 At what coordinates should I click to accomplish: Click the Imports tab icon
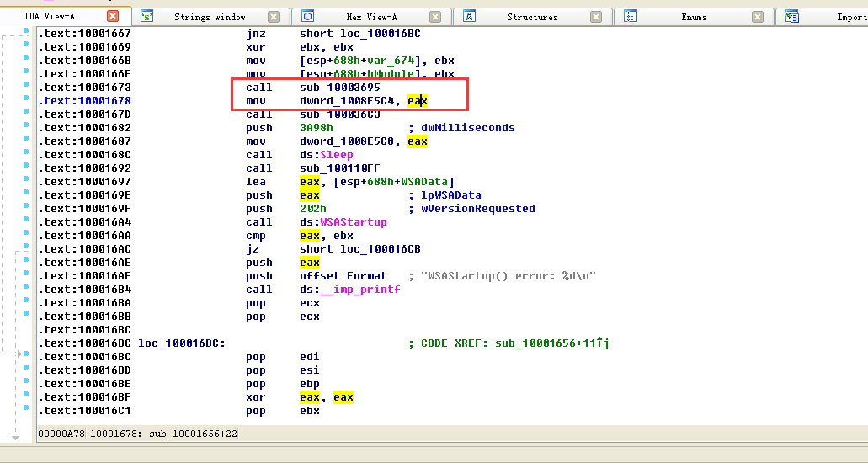click(792, 17)
